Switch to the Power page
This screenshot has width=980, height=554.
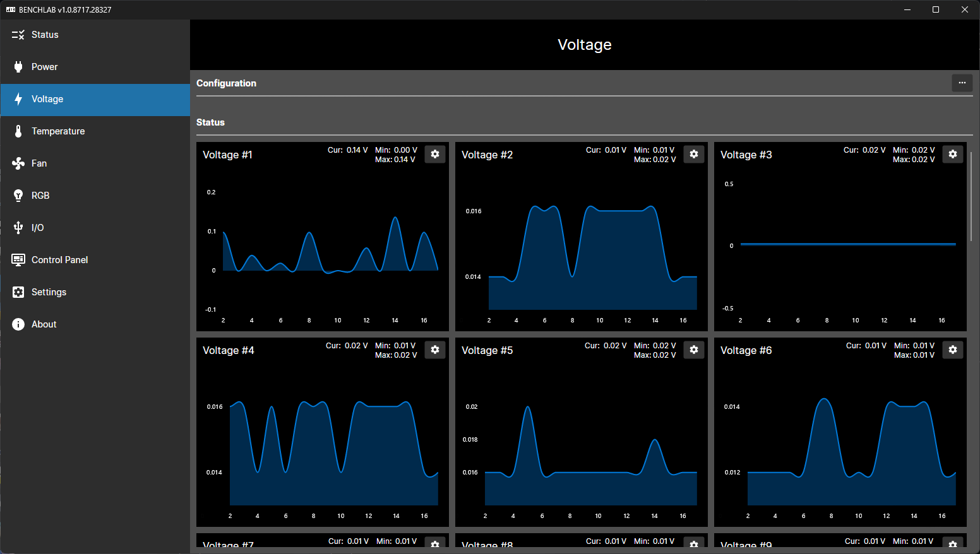[44, 67]
